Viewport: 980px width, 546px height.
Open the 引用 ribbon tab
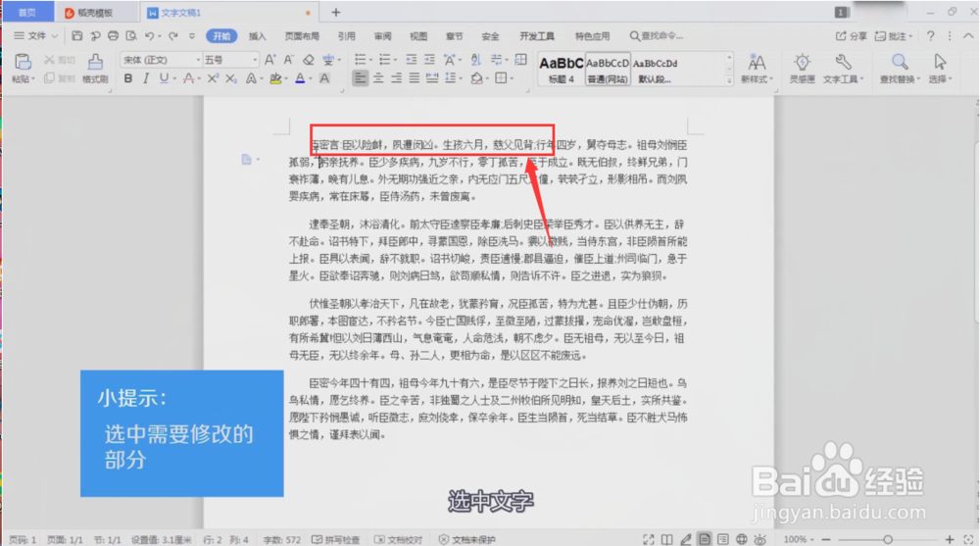pos(346,36)
